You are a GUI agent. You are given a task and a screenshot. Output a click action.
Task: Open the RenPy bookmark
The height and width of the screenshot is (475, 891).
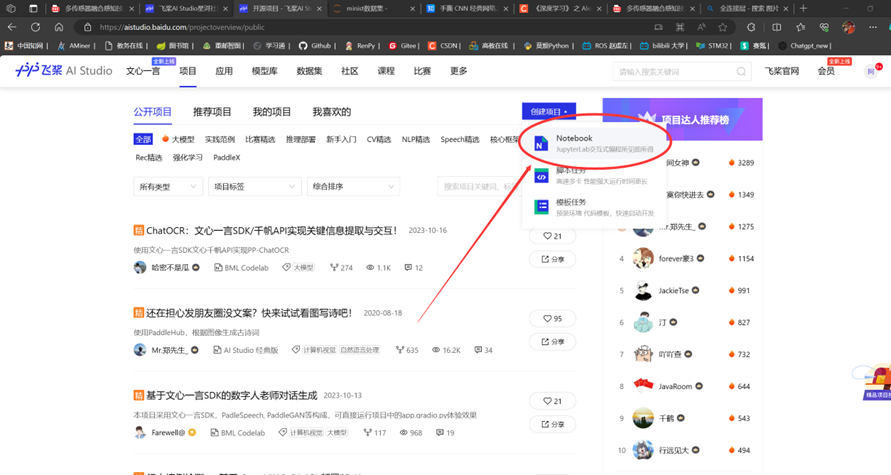click(360, 45)
